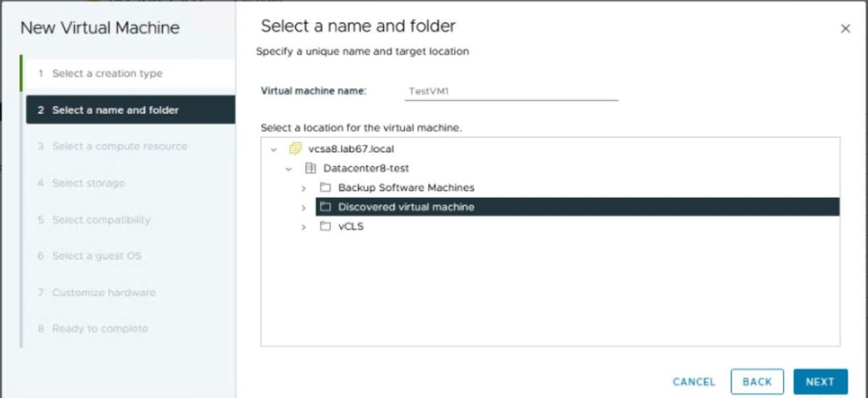Screen dimensions: 868x398
Task: Click the vCenter server icon for vcsa8.lab67.local
Action: pyautogui.click(x=296, y=149)
